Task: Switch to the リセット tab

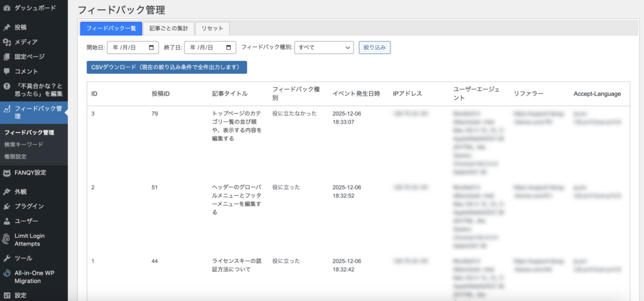Action: point(213,28)
